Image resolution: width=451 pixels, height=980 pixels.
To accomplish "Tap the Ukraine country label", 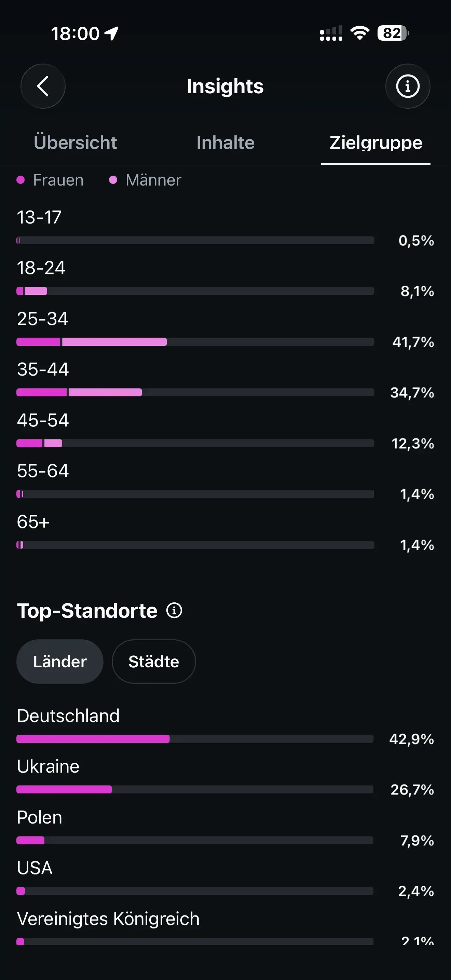I will [x=48, y=766].
